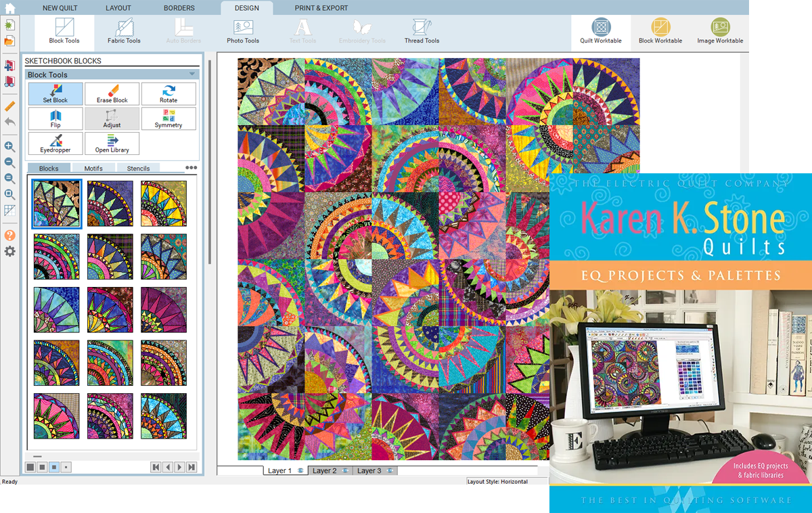The width and height of the screenshot is (812, 513).
Task: Select the Layer 2 tab
Action: point(330,470)
